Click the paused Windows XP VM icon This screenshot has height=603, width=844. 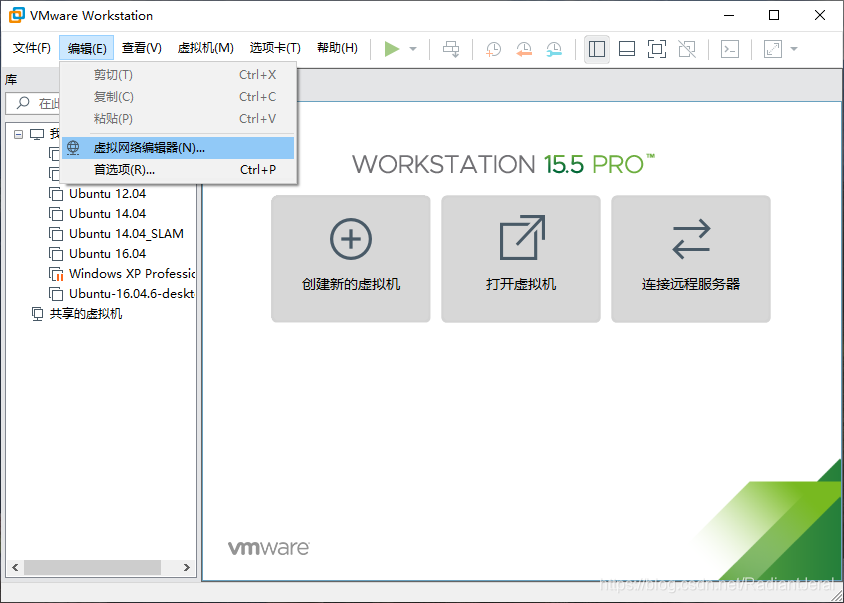pos(56,274)
